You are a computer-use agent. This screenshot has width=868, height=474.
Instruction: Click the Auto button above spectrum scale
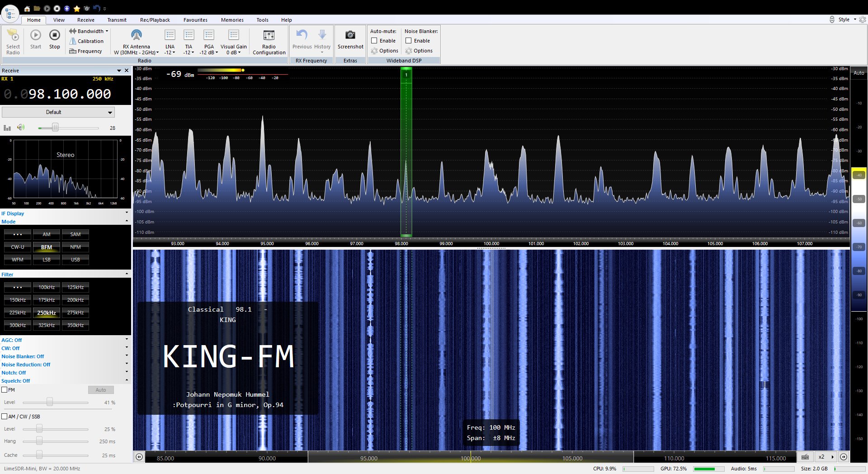[x=859, y=73]
